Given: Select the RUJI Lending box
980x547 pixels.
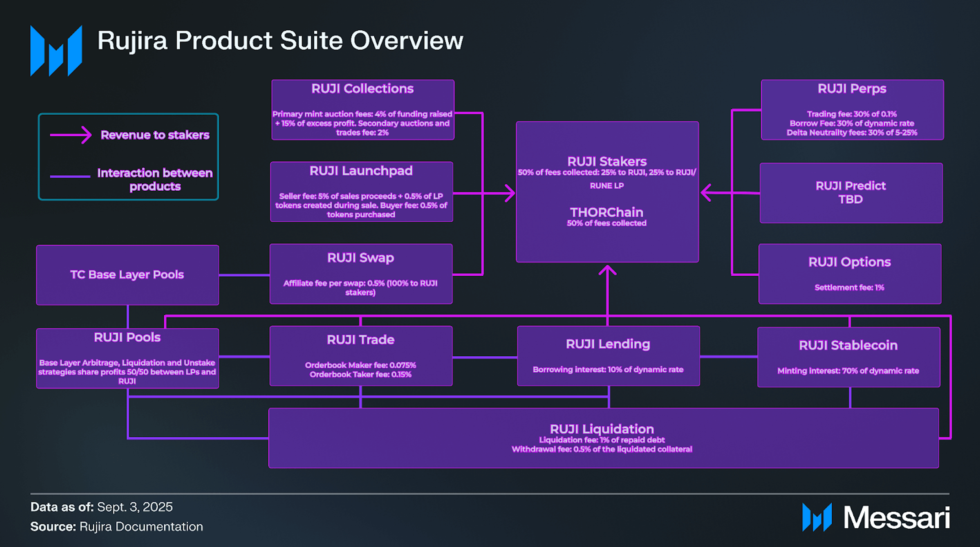Looking at the screenshot, I should pos(608,356).
